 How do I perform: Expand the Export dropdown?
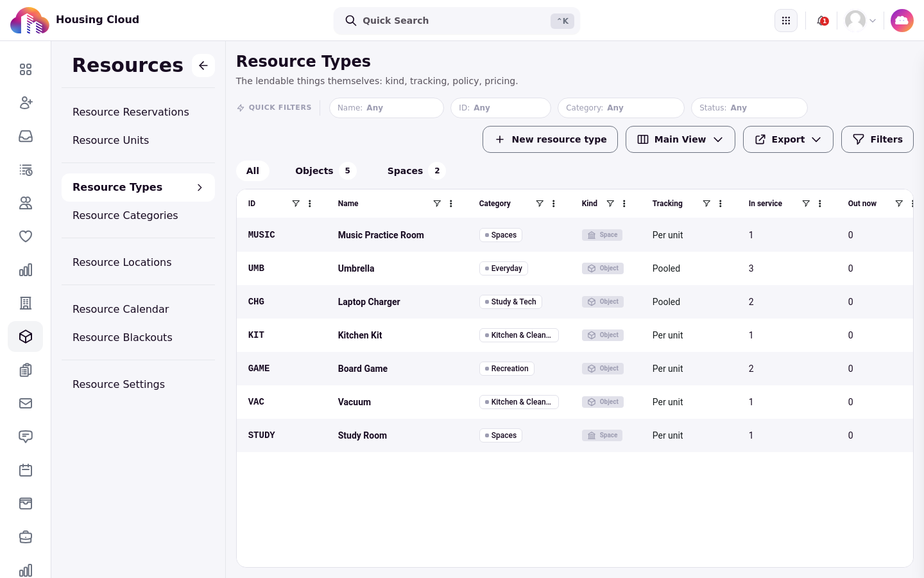788,139
